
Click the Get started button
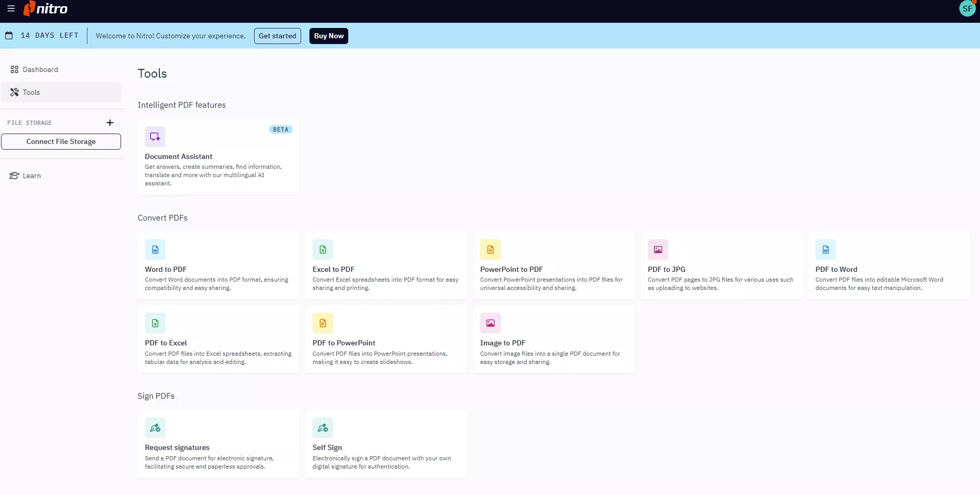[x=277, y=36]
